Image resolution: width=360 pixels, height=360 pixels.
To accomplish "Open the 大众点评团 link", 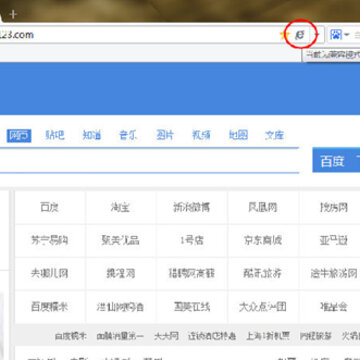I will pyautogui.click(x=263, y=307).
